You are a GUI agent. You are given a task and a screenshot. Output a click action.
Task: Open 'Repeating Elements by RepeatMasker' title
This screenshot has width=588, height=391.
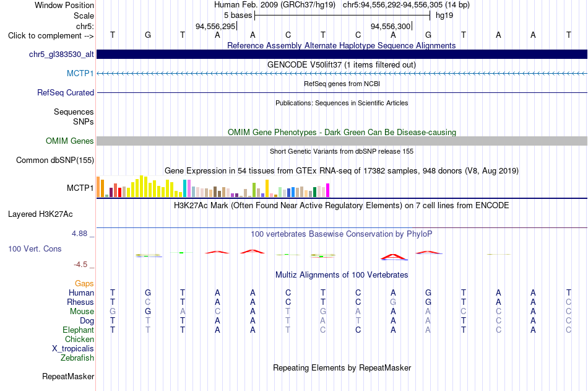tap(342, 367)
